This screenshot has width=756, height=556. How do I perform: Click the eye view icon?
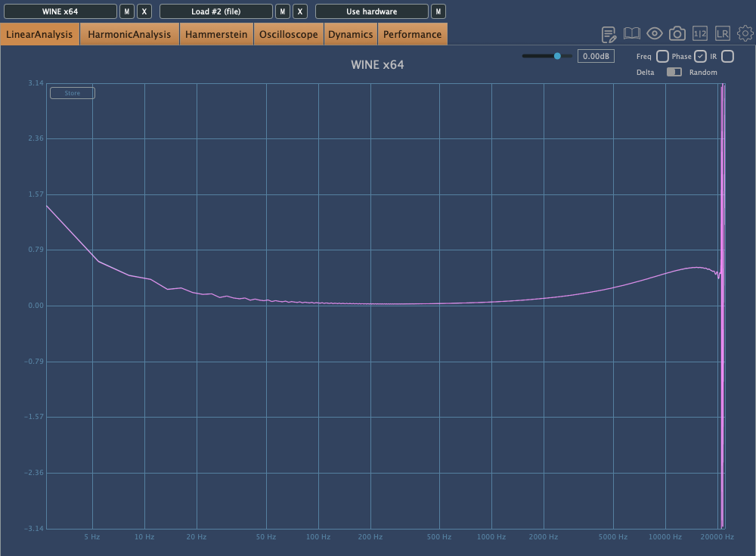tap(655, 34)
